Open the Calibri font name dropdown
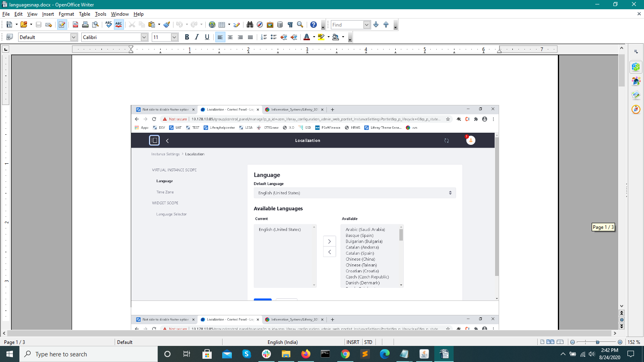The height and width of the screenshot is (362, 644). 144,37
